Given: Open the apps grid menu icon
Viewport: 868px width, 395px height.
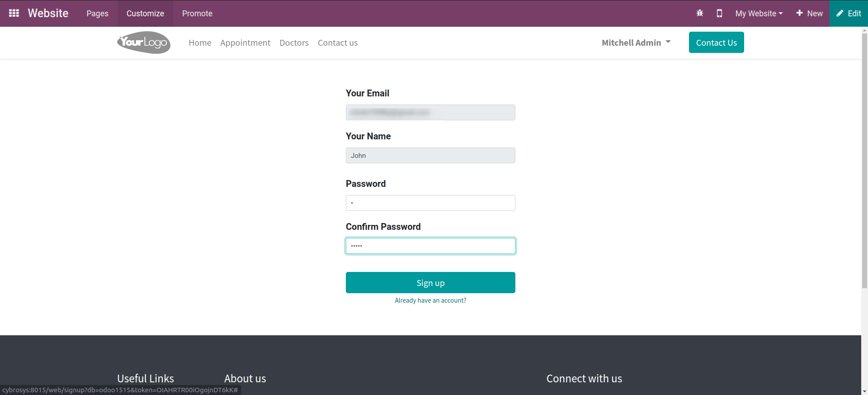Looking at the screenshot, I should (14, 13).
